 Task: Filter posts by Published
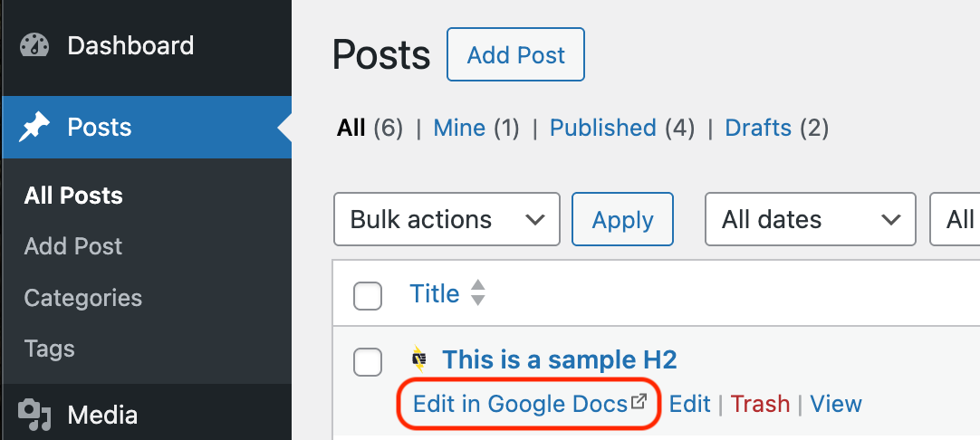[602, 128]
